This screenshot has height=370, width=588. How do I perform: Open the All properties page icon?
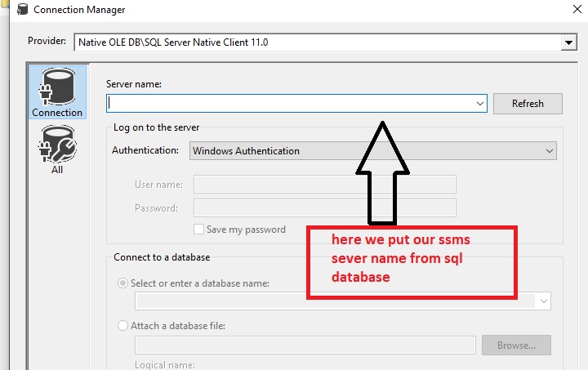click(57, 149)
